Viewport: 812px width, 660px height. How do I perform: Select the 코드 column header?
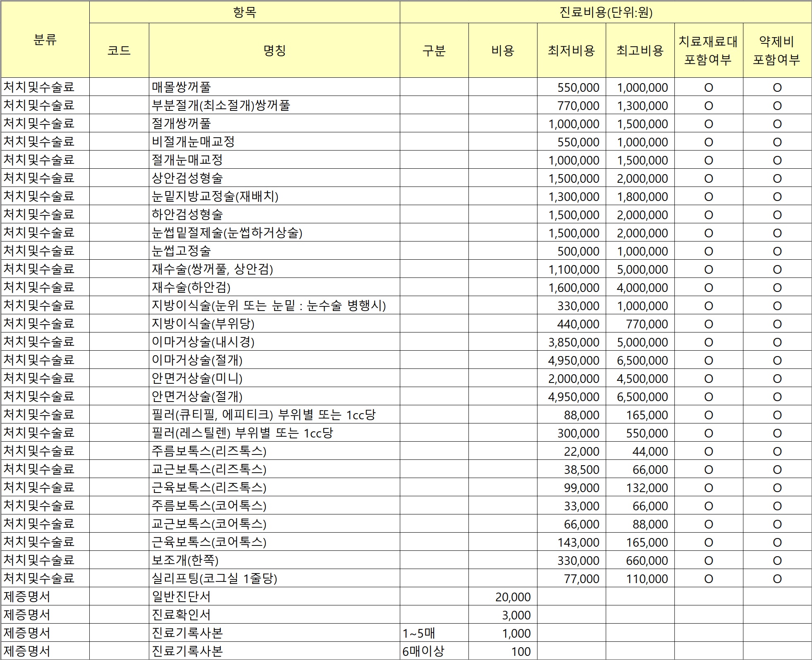tap(119, 50)
